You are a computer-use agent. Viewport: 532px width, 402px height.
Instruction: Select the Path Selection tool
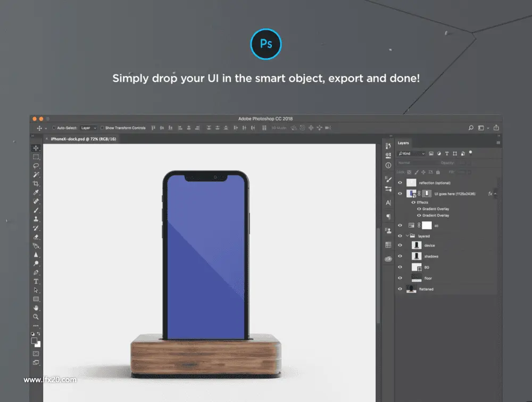36,290
